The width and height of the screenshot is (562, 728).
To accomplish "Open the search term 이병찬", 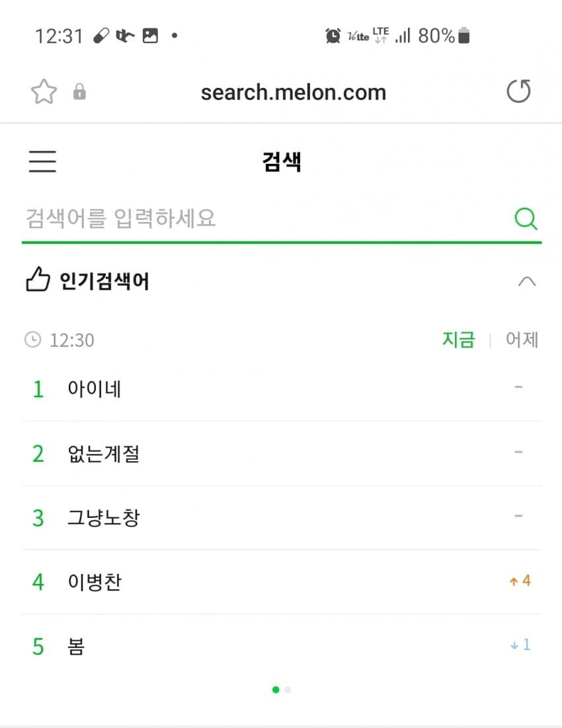I will click(x=95, y=582).
